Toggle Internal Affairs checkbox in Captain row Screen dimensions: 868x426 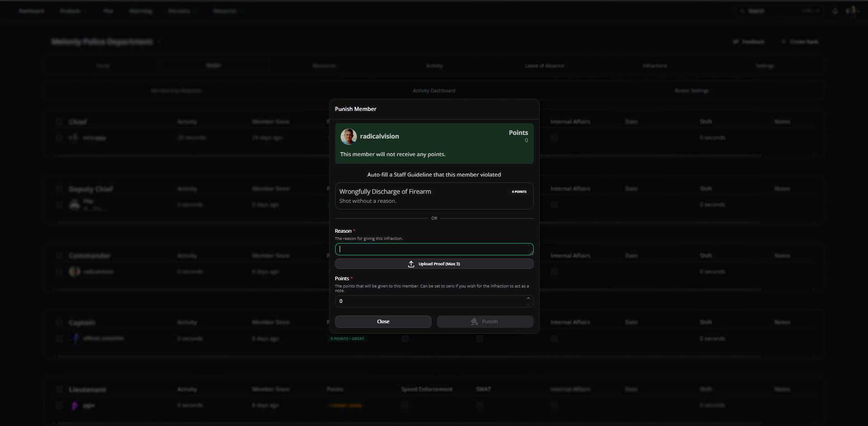click(554, 339)
